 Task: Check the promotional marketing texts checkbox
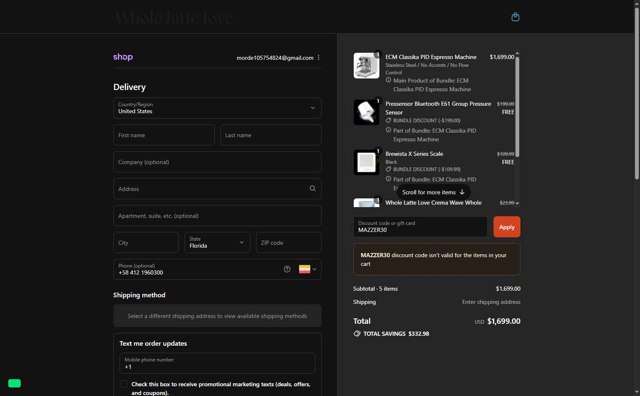(123, 384)
